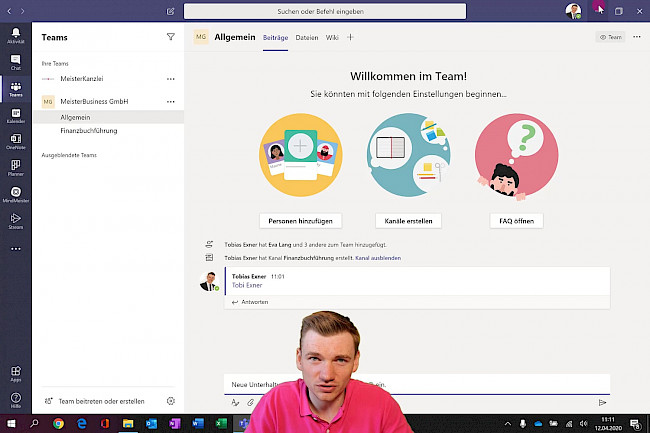Select Finanzbuchführung channel
This screenshot has width=650, height=433.
89,130
